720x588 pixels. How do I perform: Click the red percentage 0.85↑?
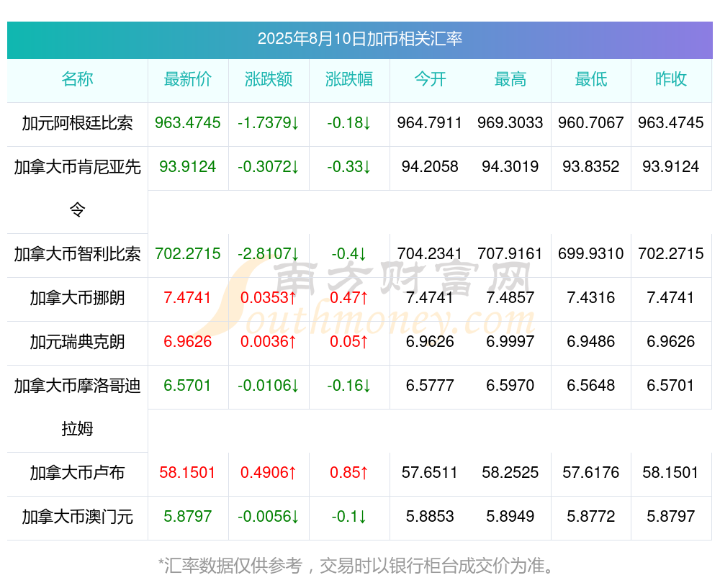349,473
